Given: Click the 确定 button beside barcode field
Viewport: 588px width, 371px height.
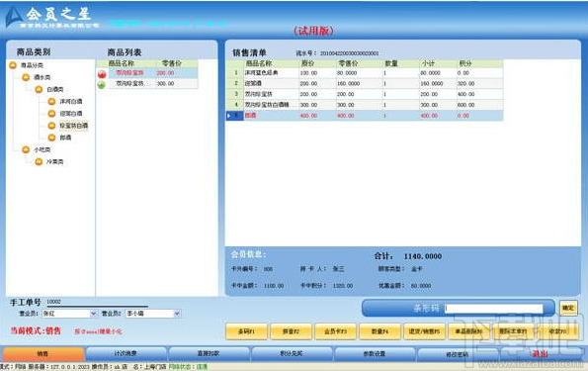Looking at the screenshot, I should [568, 308].
